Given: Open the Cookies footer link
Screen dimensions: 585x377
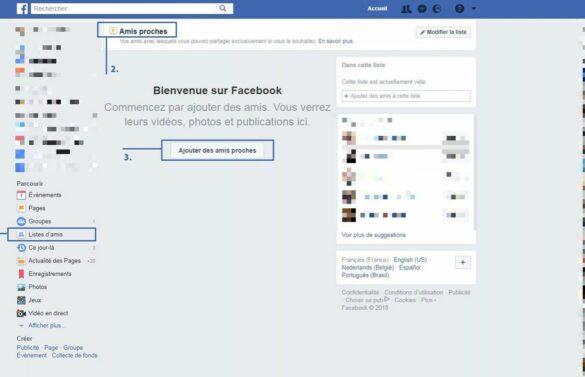Looking at the screenshot, I should (405, 300).
